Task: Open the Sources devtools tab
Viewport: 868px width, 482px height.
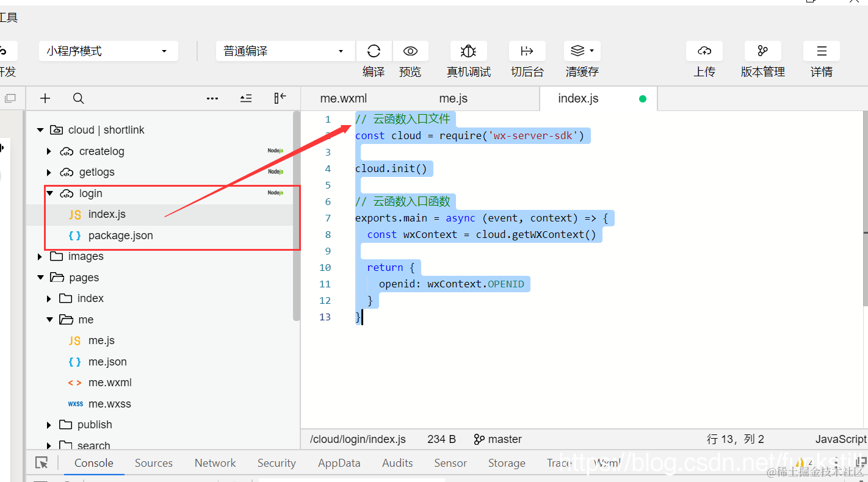Action: 154,463
